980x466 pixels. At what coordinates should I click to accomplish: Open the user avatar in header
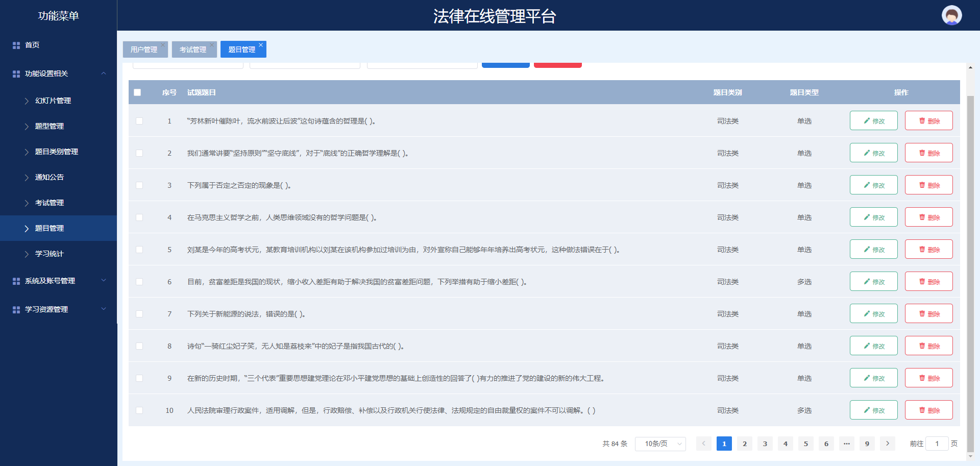[x=951, y=15]
